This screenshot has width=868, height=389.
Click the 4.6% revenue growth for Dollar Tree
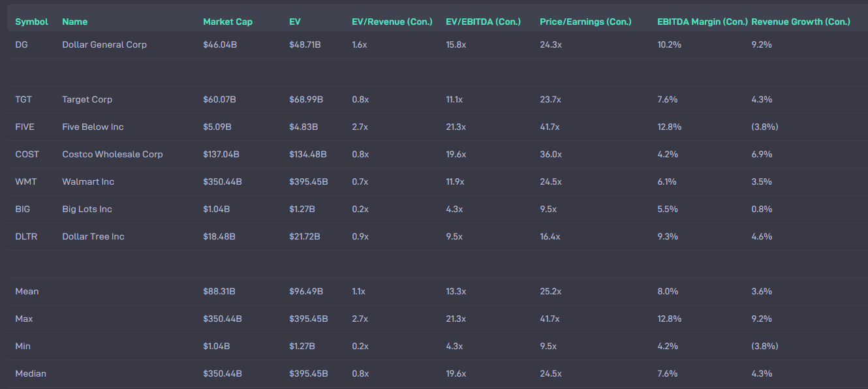pos(762,236)
